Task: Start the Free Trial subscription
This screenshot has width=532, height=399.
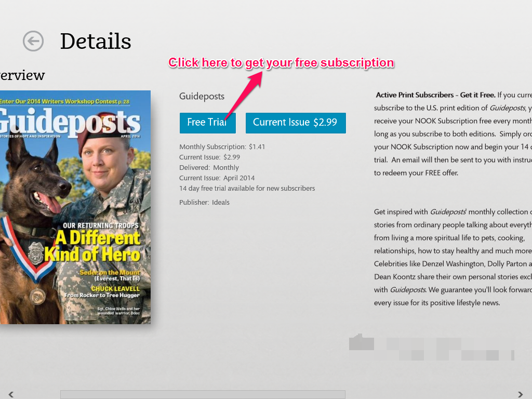Action: point(208,123)
